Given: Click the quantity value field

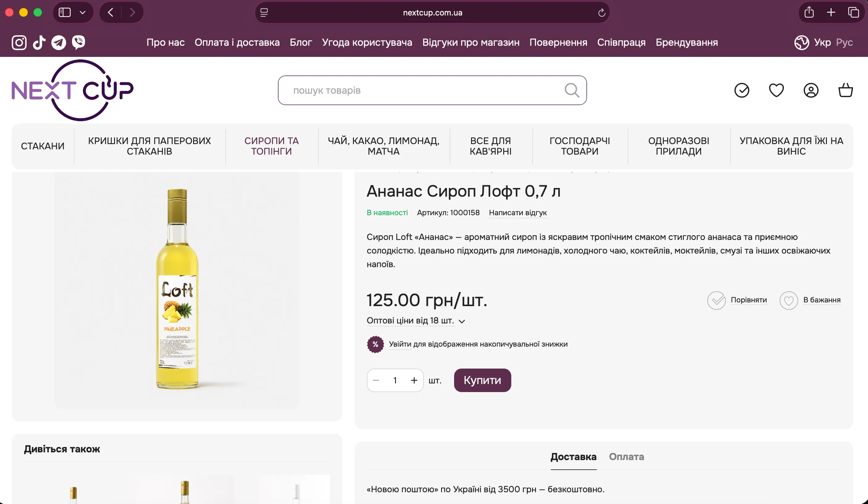Looking at the screenshot, I should tap(395, 380).
